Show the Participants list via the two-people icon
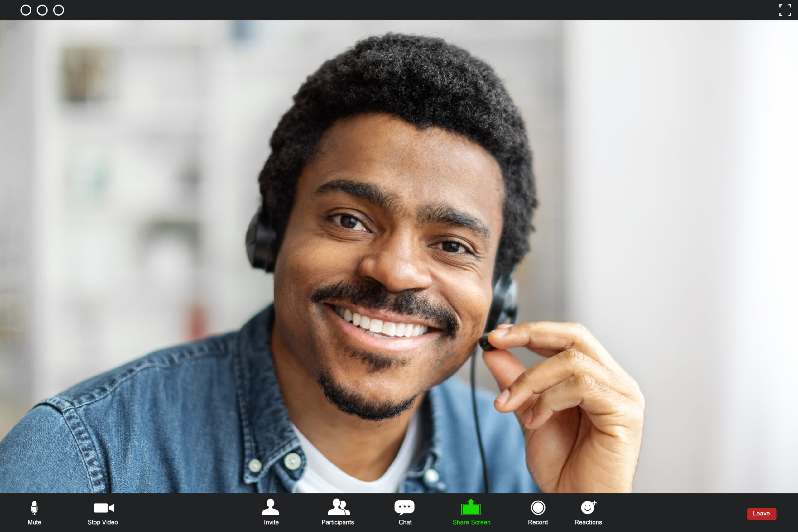798x532 pixels. (x=338, y=507)
